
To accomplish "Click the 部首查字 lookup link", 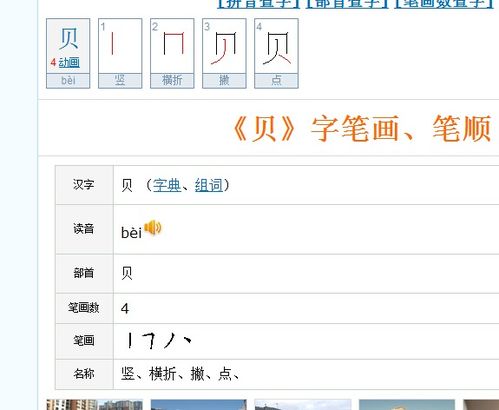I will tap(347, 3).
